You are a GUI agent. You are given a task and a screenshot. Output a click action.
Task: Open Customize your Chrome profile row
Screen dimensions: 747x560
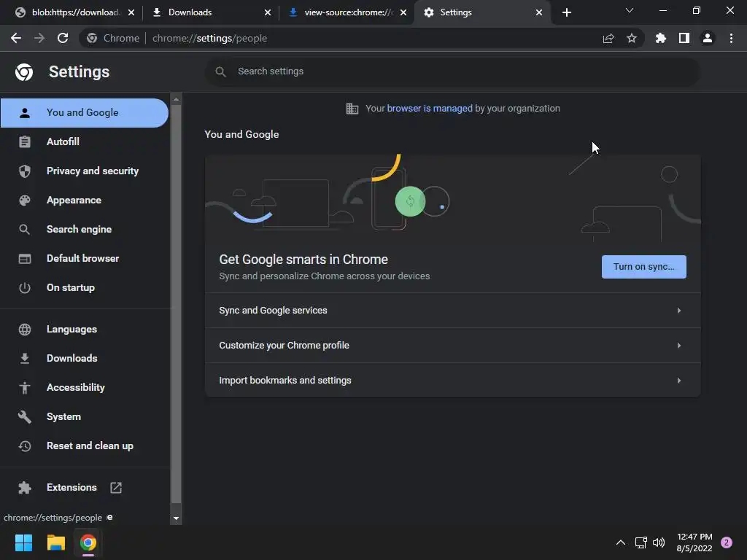pyautogui.click(x=452, y=345)
